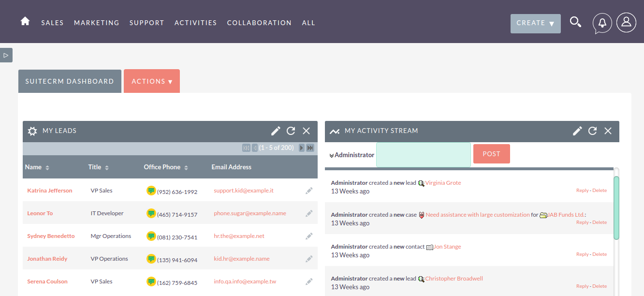This screenshot has width=644, height=296.
Task: Delete the Jon Stange activity entry
Action: (x=600, y=254)
